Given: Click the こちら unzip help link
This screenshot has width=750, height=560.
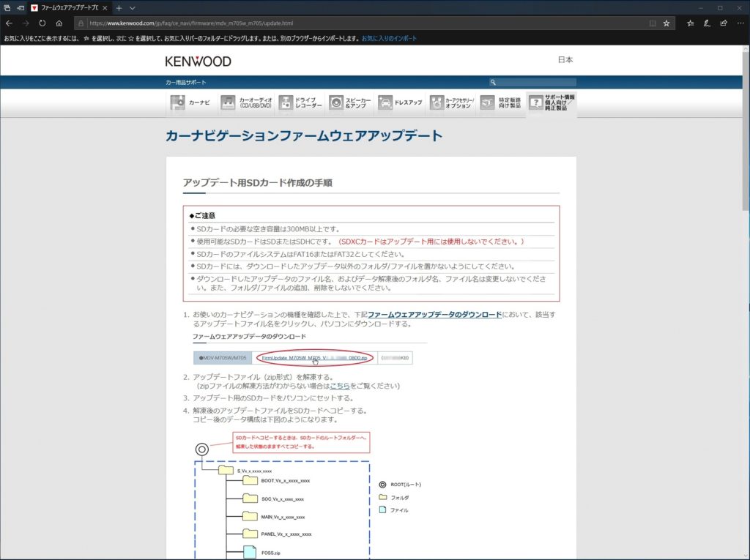Looking at the screenshot, I should click(x=340, y=386).
